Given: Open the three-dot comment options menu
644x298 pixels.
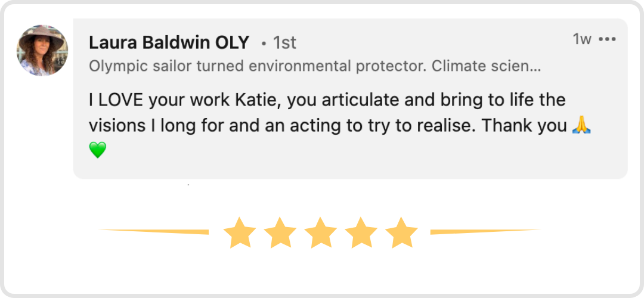Looking at the screenshot, I should pos(607,39).
